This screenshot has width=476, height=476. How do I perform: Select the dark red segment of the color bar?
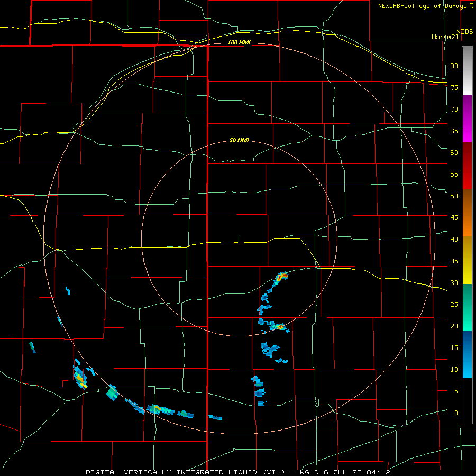pyautogui.click(x=467, y=166)
